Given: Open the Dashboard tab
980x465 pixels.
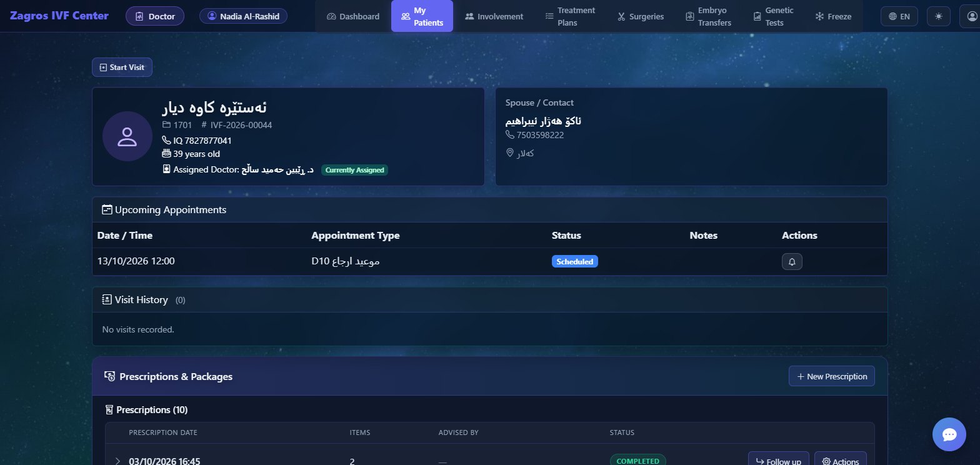Looking at the screenshot, I should click(353, 16).
